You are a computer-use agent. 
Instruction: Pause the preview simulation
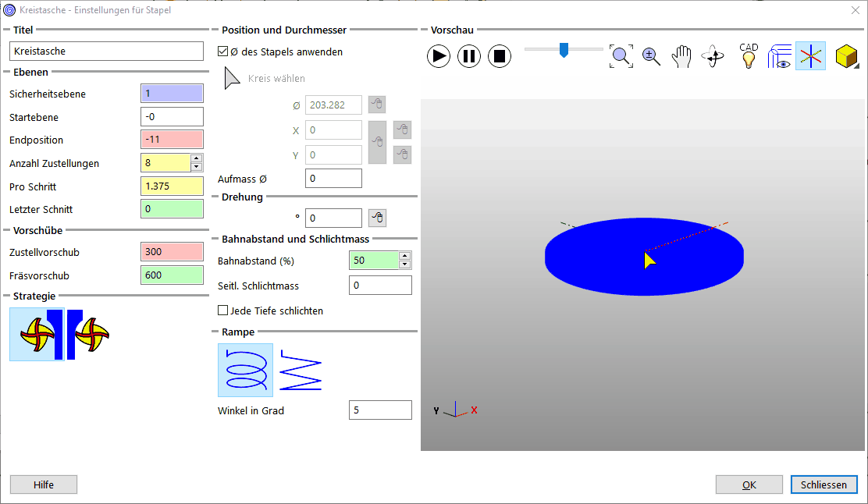[469, 56]
